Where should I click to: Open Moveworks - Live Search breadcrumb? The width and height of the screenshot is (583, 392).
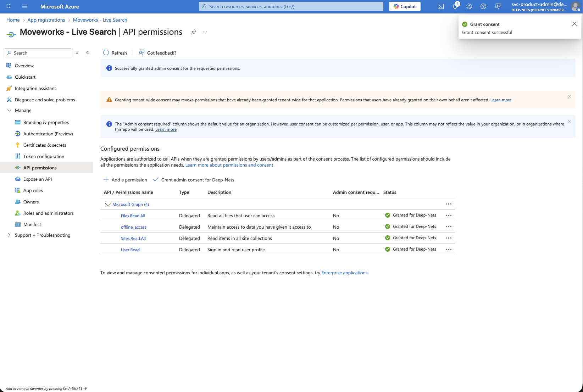click(x=100, y=20)
